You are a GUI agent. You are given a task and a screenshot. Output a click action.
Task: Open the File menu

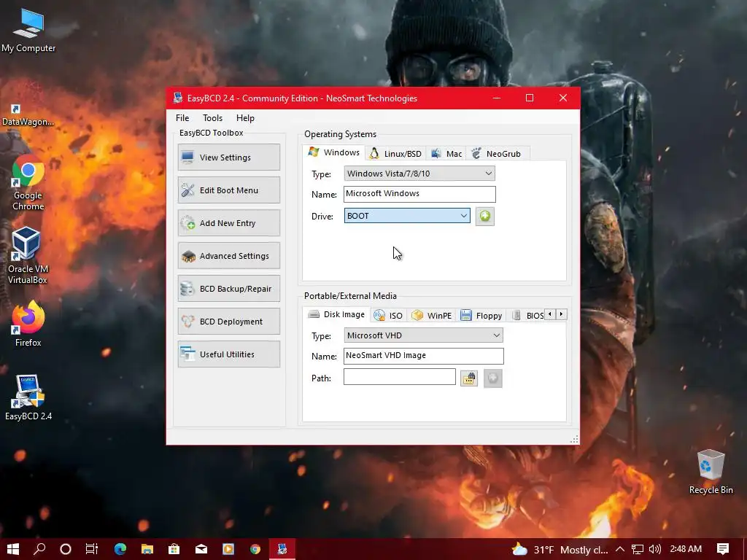click(182, 118)
